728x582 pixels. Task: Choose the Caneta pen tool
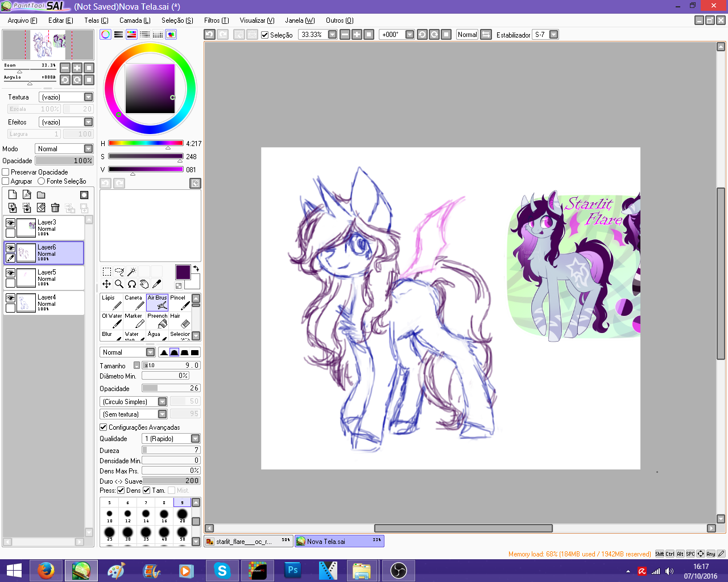tap(134, 302)
